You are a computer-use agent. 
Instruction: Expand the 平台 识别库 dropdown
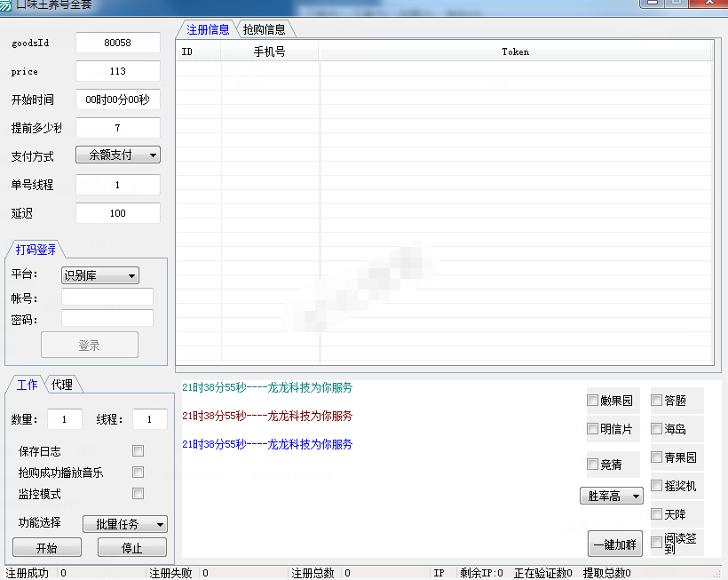point(99,275)
